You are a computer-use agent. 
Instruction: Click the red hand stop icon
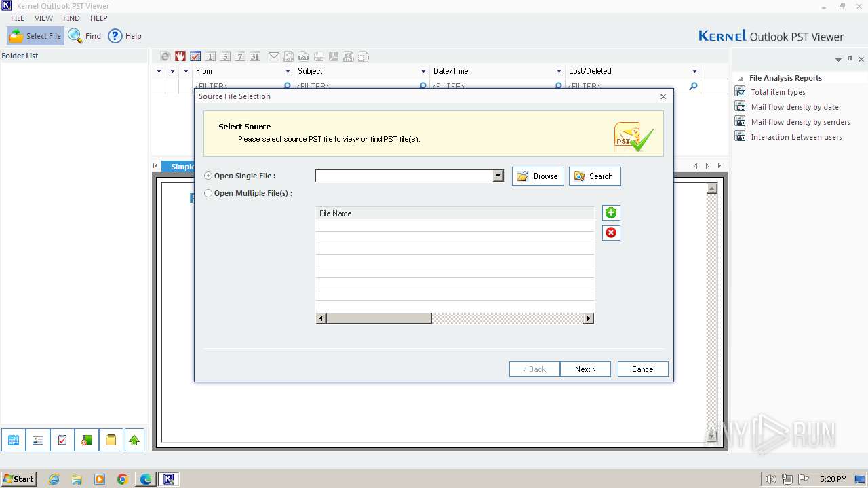[180, 56]
